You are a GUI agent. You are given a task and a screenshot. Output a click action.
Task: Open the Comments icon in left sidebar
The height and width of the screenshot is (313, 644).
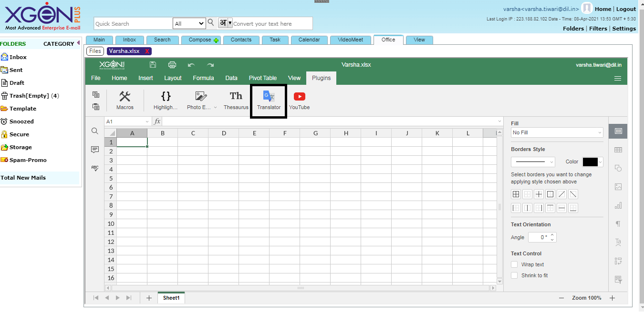click(94, 150)
